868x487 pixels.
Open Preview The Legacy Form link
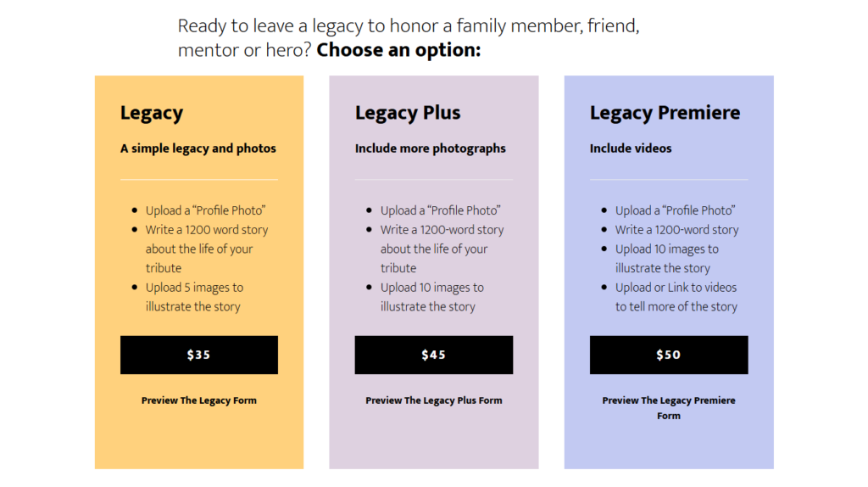coord(198,400)
